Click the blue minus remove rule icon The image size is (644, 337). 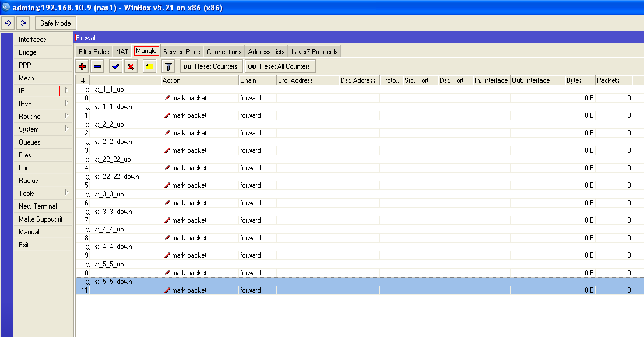tap(97, 66)
